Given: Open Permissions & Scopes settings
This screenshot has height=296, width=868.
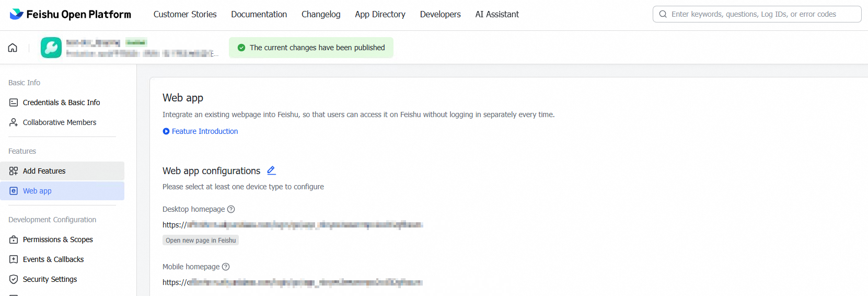Looking at the screenshot, I should (x=58, y=240).
